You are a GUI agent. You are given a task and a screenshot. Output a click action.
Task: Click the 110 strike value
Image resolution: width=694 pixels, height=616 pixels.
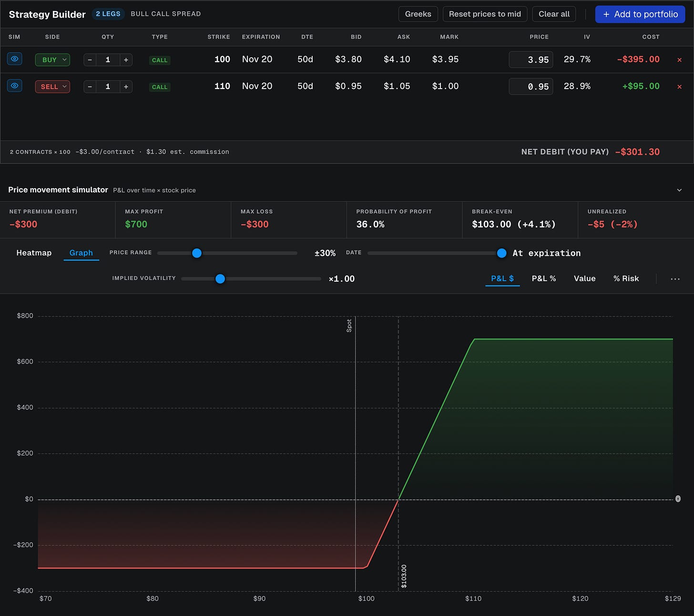pyautogui.click(x=222, y=86)
